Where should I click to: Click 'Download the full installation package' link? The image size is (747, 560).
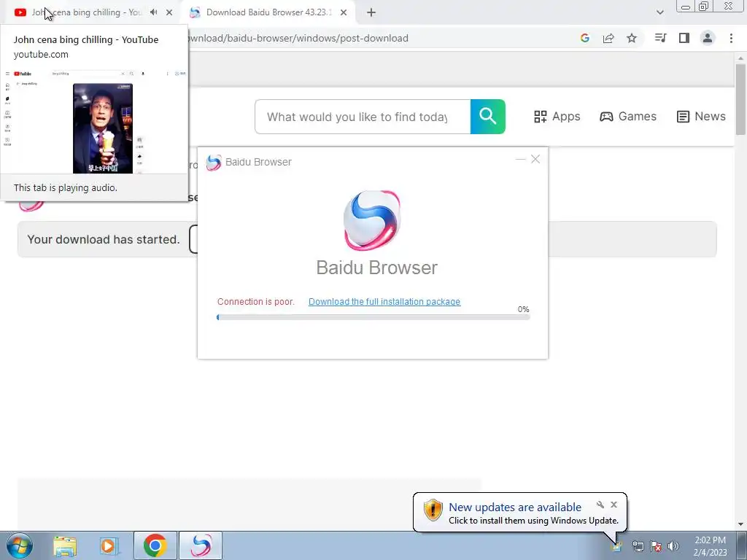tap(384, 301)
